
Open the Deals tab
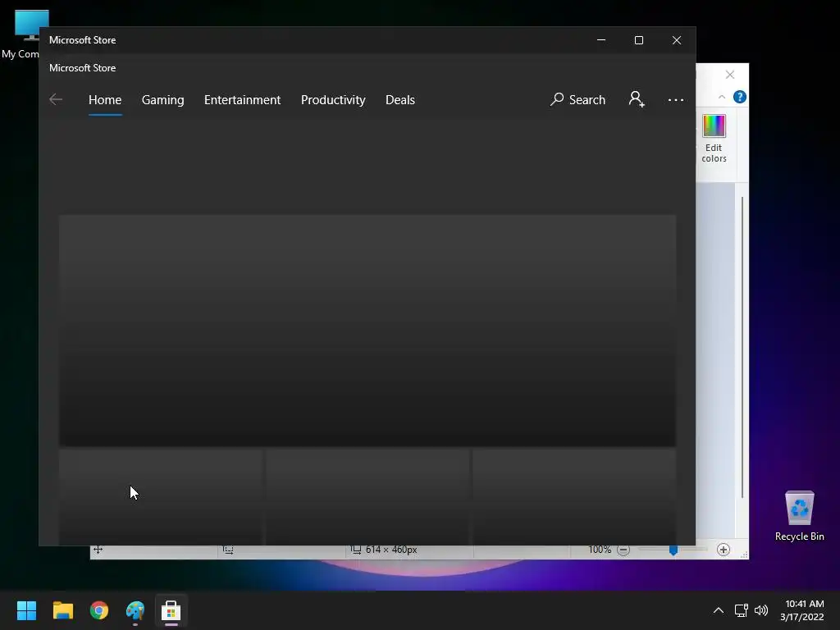pos(400,100)
